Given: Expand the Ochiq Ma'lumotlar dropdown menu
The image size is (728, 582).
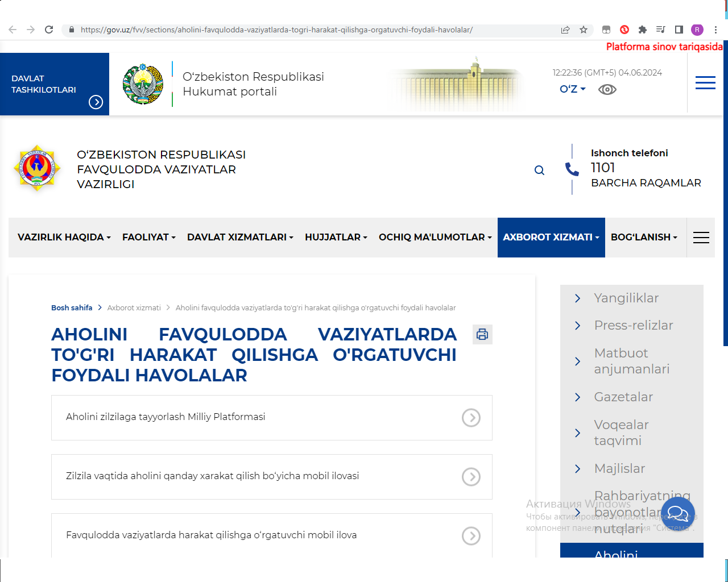Looking at the screenshot, I should point(435,238).
